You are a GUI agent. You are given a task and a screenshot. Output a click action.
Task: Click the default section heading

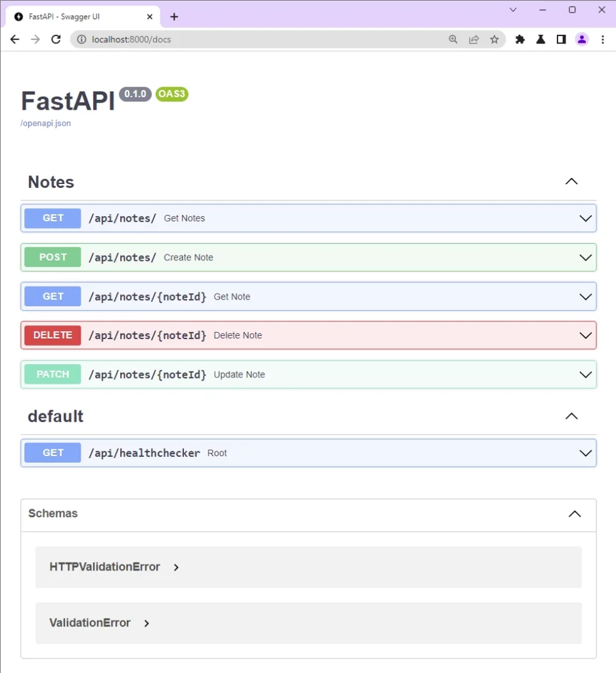(x=56, y=416)
